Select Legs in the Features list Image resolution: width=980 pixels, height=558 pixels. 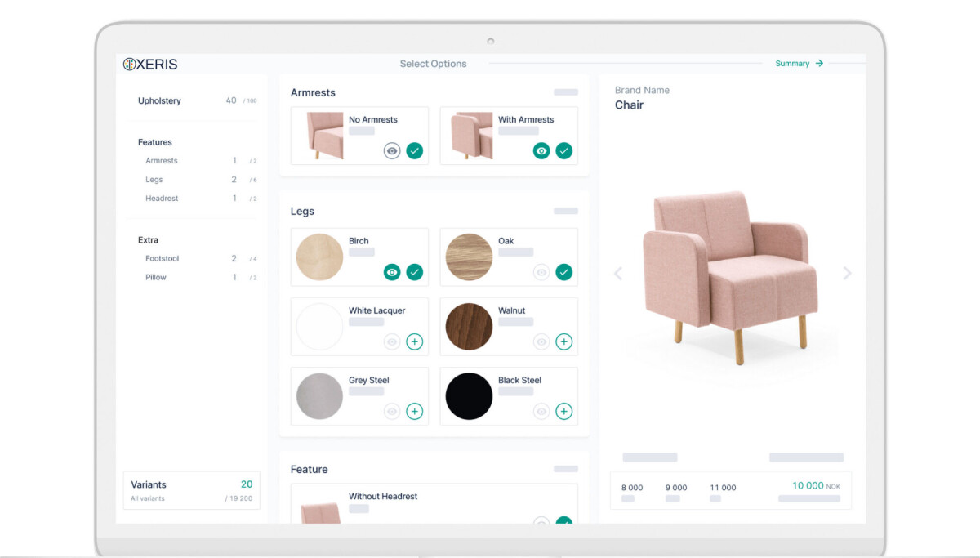point(154,180)
